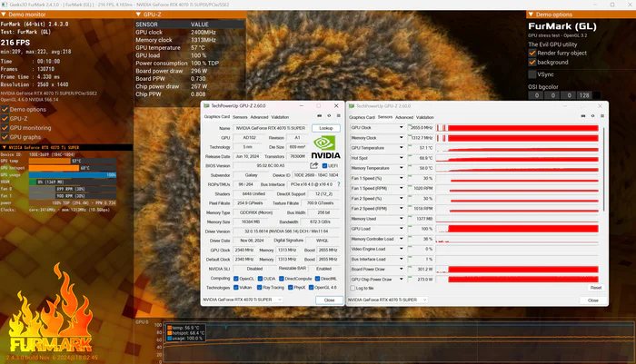Open the GPU Clock sensor dropdown arrow
Viewport: 636px width, 364px height.
pyautogui.click(x=402, y=127)
